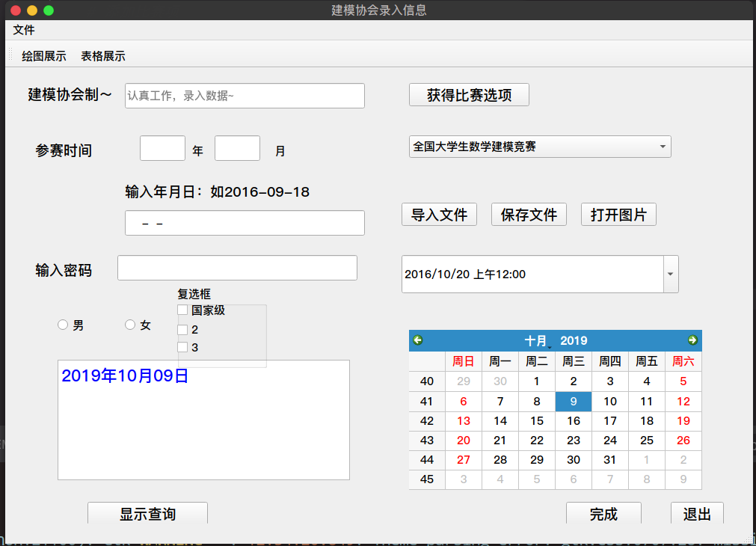756x546 pixels.
Task: Open the 全国大学生数学建模竞赛 dropdown
Action: (540, 147)
